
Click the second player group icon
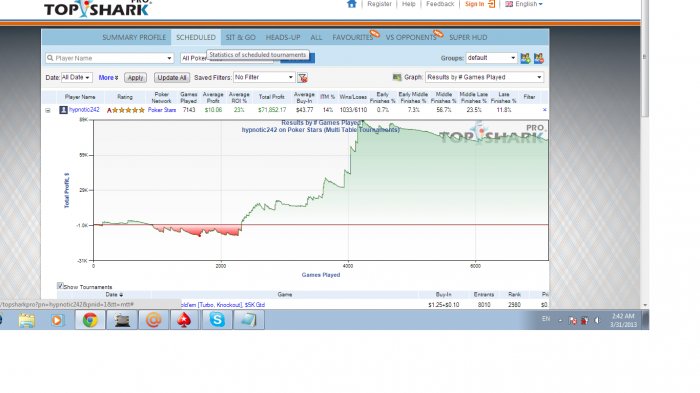tap(539, 58)
